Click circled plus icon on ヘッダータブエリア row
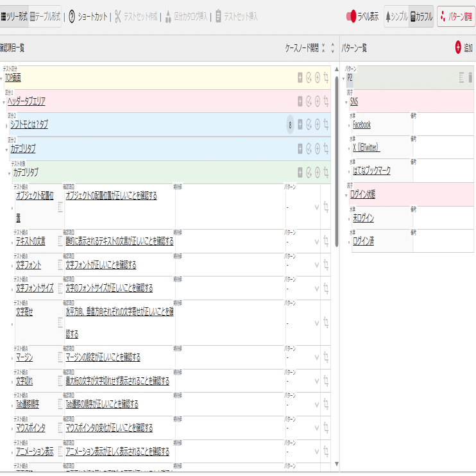Viewport: 476px width, 476px height. click(x=318, y=101)
